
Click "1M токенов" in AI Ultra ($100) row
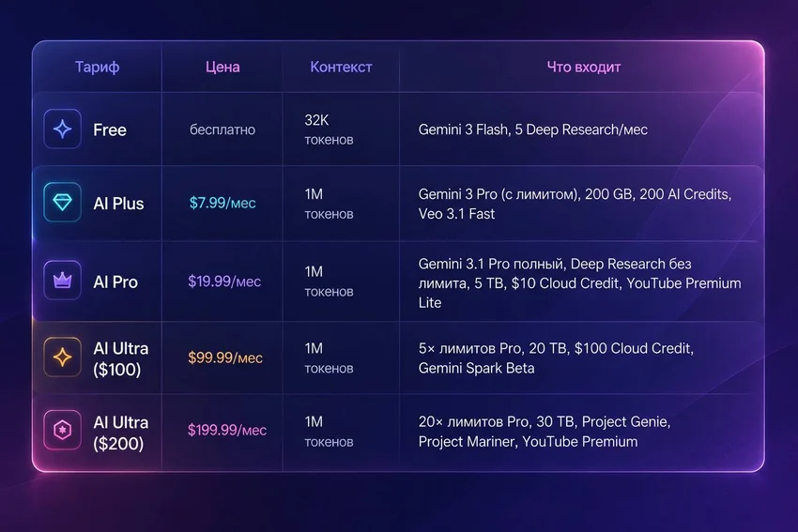point(329,358)
